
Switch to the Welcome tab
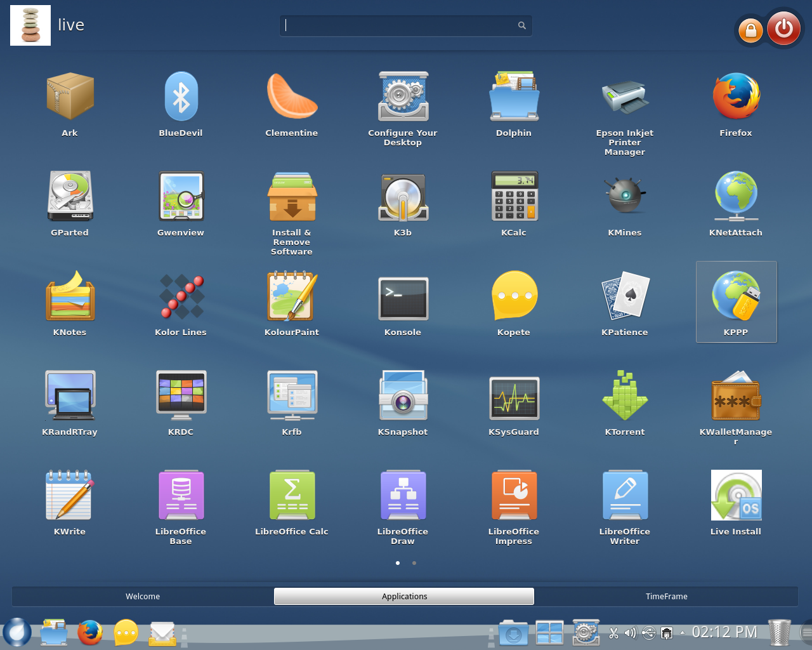(143, 597)
